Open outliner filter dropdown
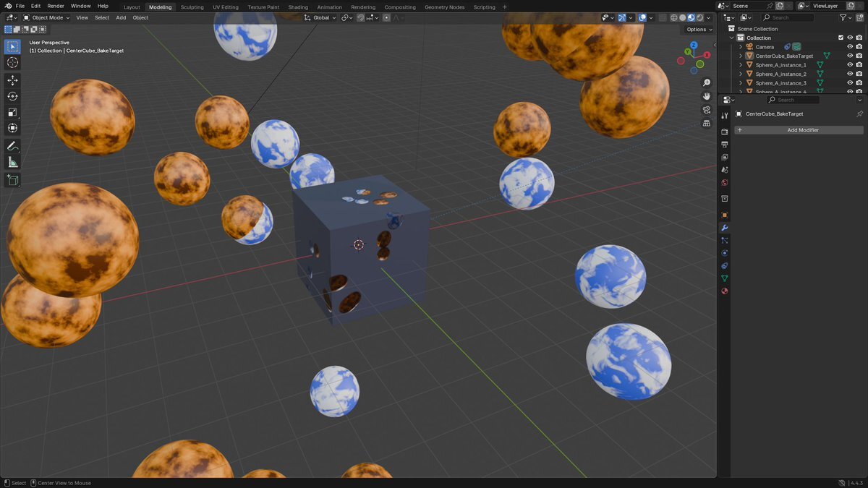Screen dimensions: 868x488 click(x=846, y=17)
